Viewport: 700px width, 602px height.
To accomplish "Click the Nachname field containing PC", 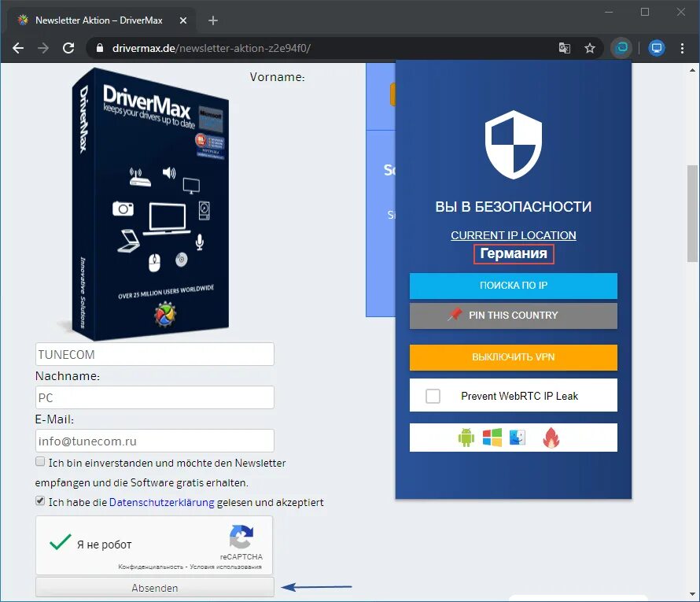I will (x=154, y=397).
